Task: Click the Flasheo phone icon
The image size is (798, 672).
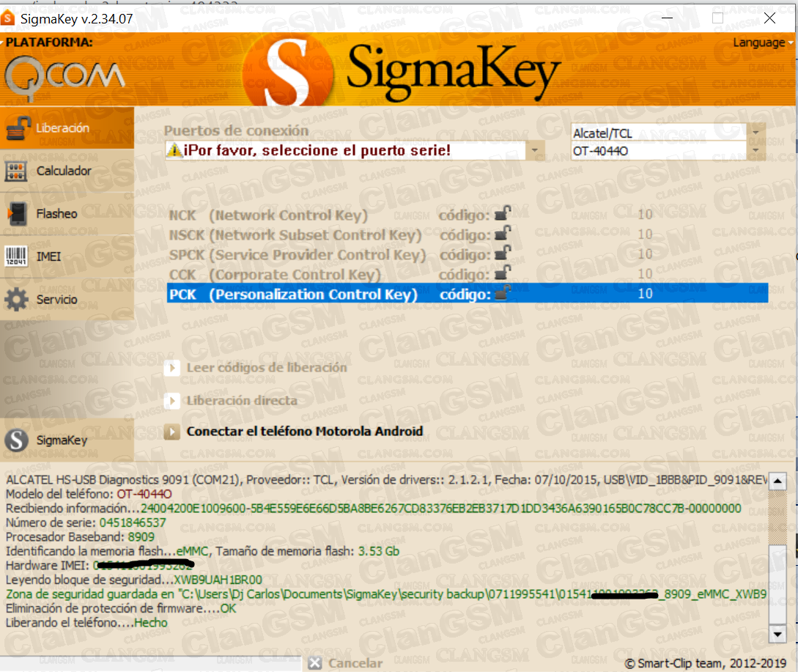Action: pos(18,214)
